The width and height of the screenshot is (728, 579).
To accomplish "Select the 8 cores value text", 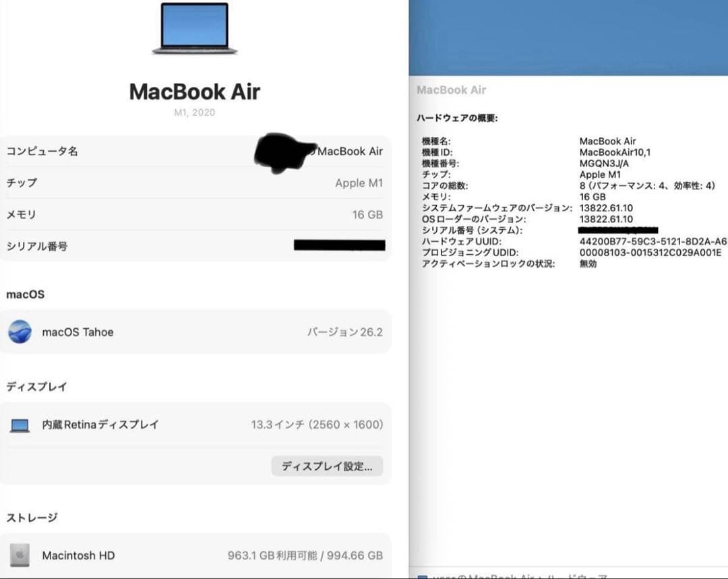I will click(647, 186).
